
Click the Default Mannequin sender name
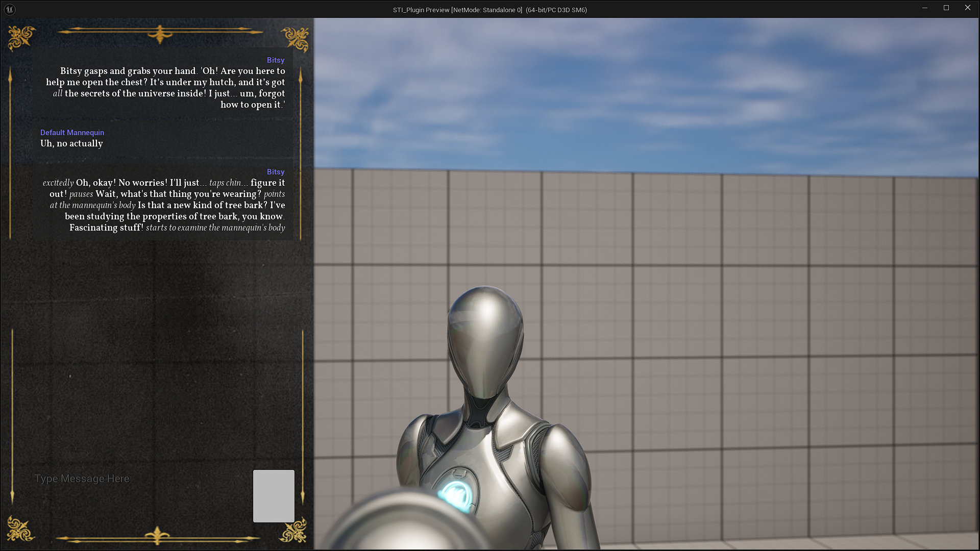[x=72, y=133]
